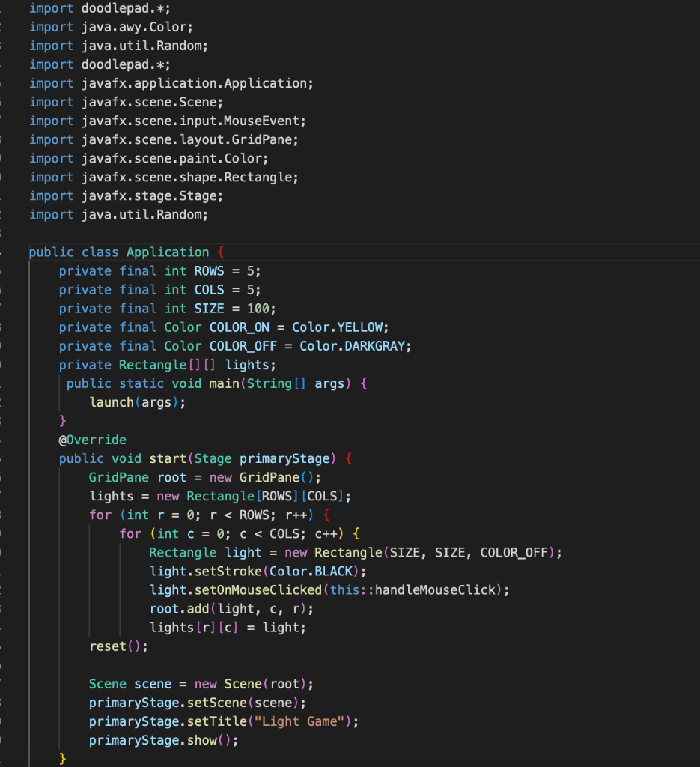Select the setStroke(Color.BLACK) call

(225, 571)
